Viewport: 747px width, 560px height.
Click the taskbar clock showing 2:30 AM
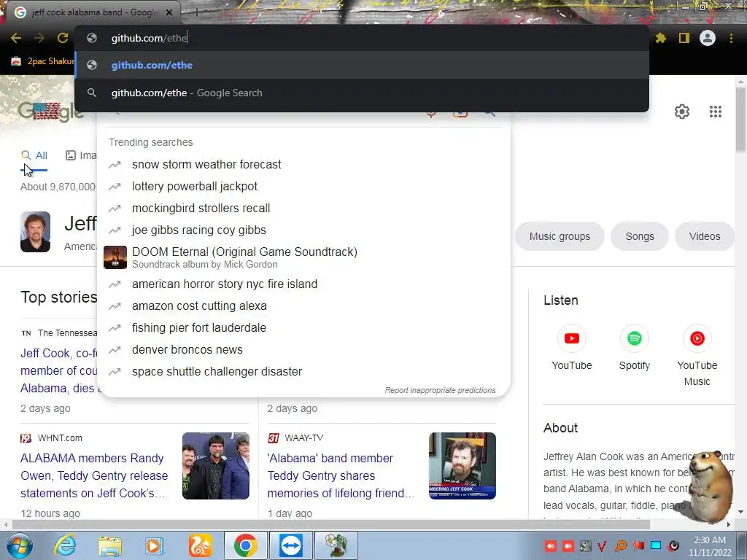coord(710,546)
